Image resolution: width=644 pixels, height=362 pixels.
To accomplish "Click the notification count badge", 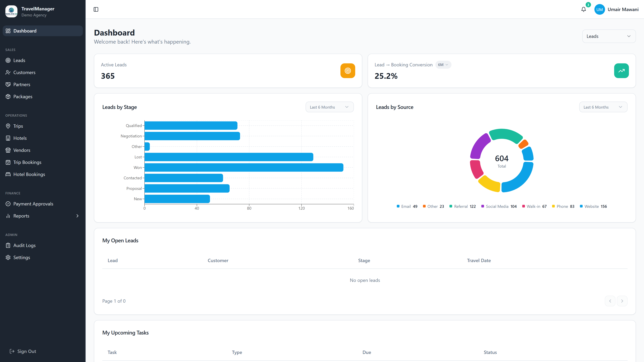I will (588, 5).
